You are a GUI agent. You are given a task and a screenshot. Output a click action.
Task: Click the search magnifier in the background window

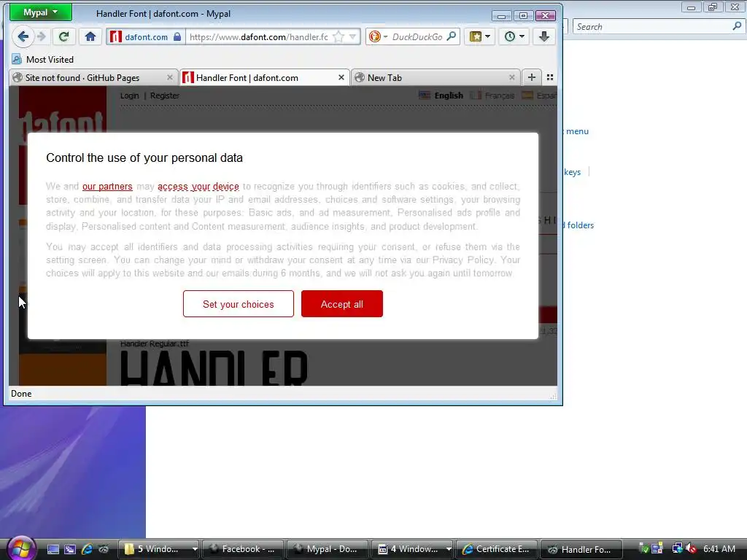[737, 26]
